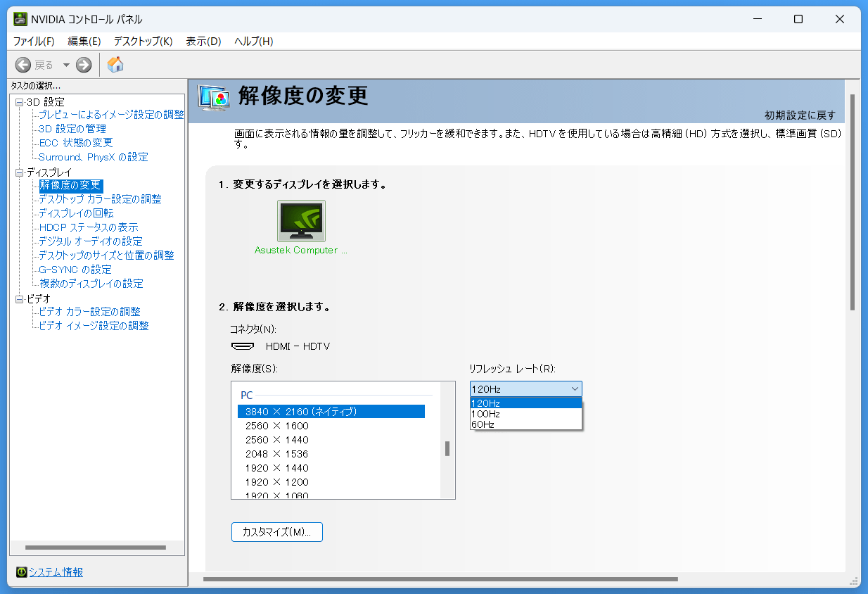Choose 120Hz in the refresh rate list
Screen dimensions: 868x594
pos(526,403)
